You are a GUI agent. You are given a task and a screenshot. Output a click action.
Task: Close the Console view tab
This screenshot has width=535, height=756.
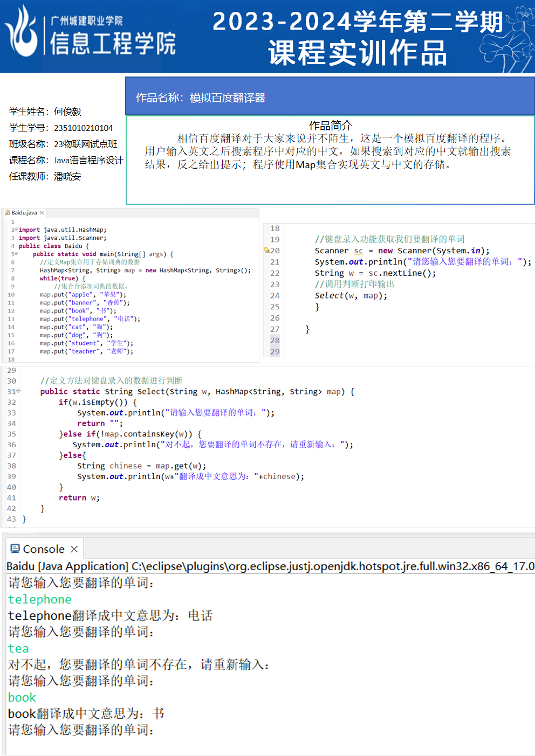[x=74, y=549]
